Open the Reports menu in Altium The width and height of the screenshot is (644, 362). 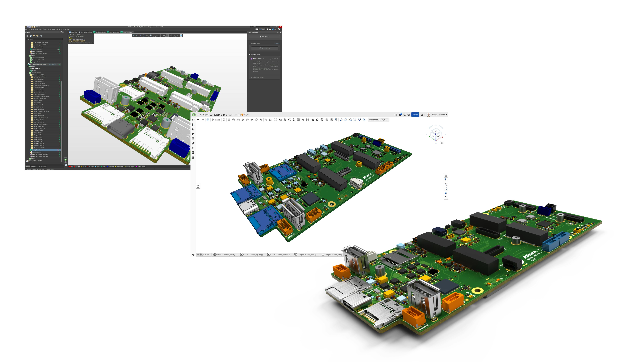tap(58, 29)
